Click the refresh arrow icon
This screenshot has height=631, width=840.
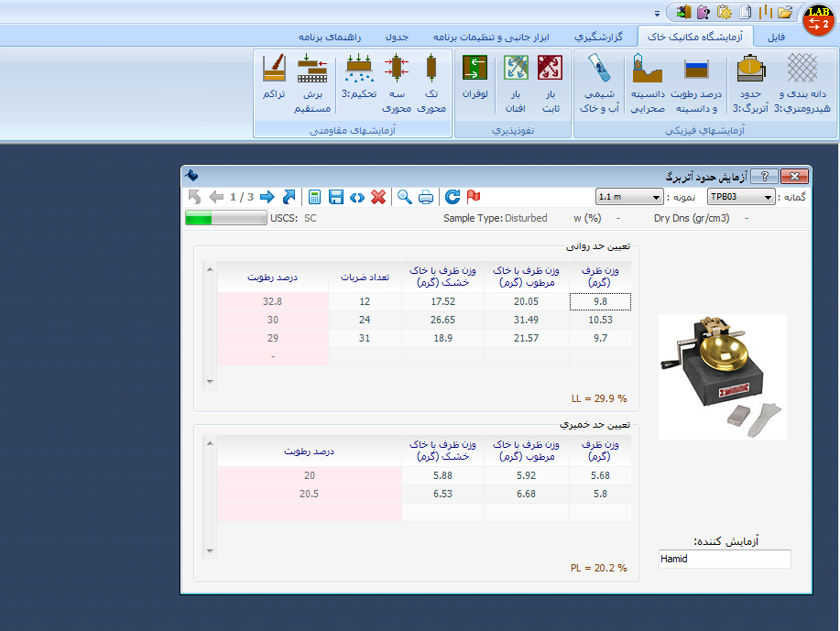tap(452, 197)
